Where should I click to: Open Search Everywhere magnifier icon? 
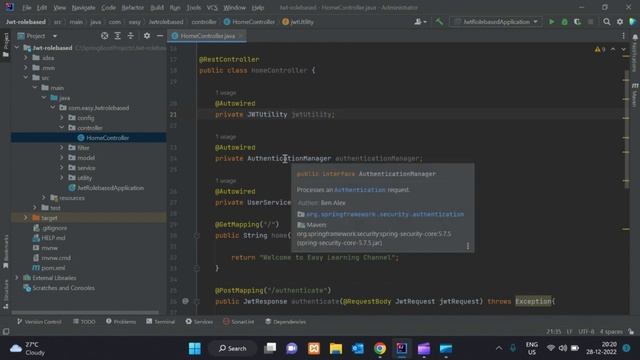pos(607,22)
